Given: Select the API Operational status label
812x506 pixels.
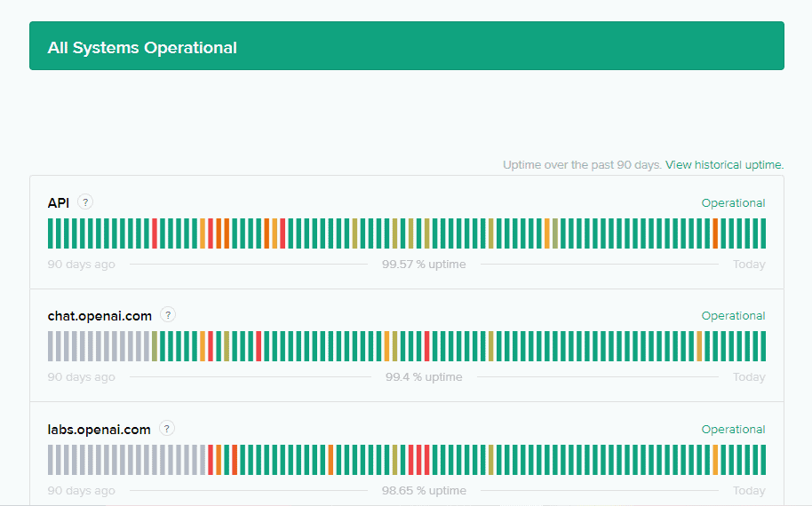Looking at the screenshot, I should tap(733, 202).
